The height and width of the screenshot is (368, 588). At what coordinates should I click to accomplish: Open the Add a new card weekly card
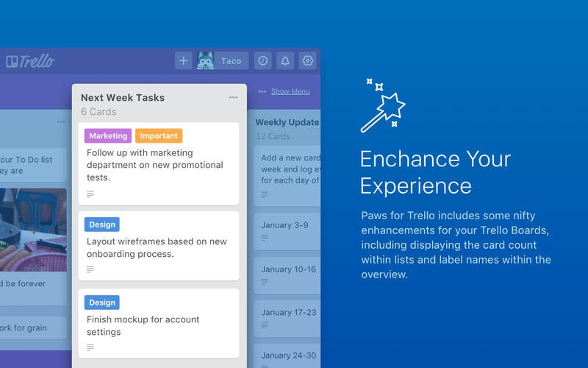[x=287, y=176]
